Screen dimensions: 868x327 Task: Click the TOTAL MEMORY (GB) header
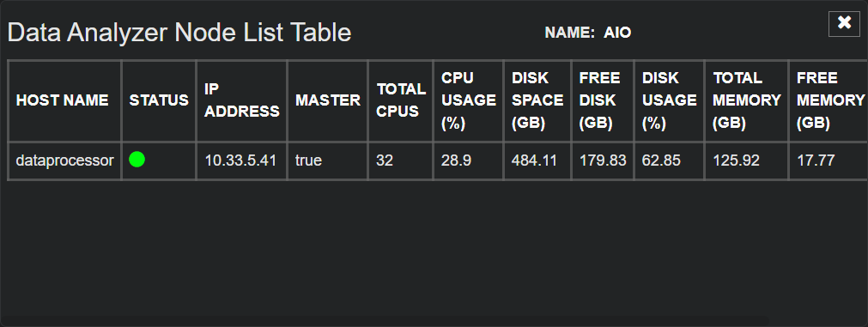coord(747,100)
